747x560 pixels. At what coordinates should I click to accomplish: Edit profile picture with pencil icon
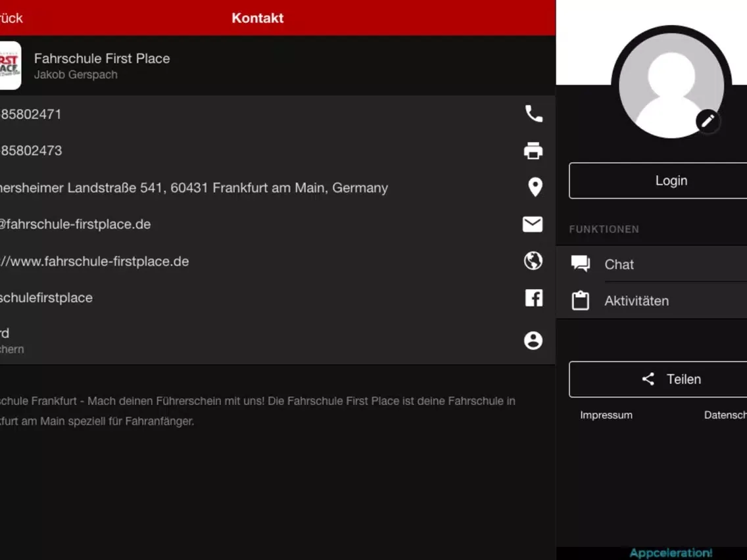point(708,121)
